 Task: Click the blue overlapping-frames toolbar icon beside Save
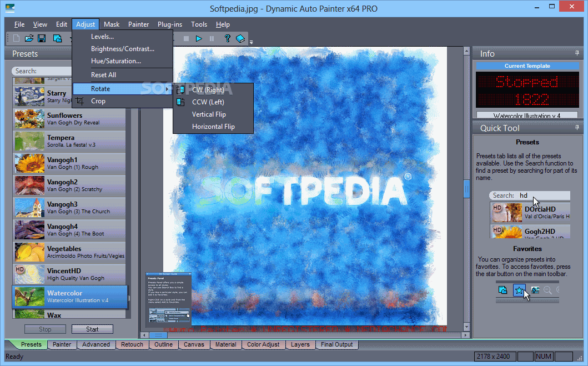(57, 38)
